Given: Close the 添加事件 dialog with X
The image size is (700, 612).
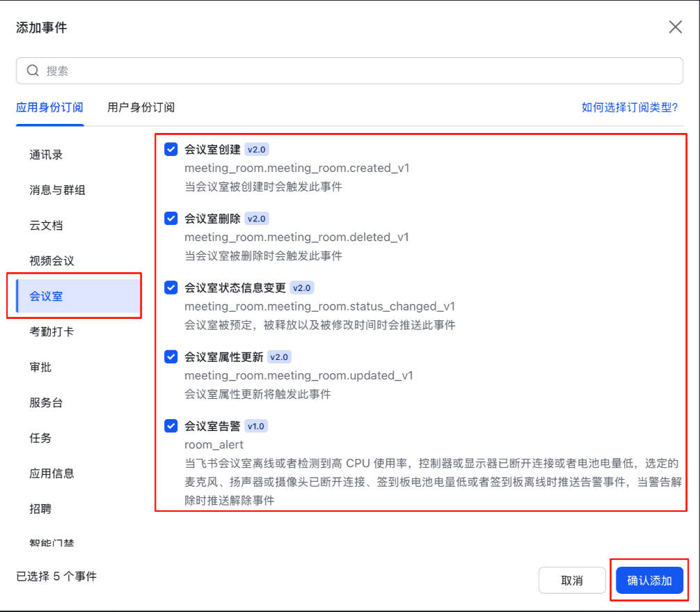Looking at the screenshot, I should (x=675, y=27).
